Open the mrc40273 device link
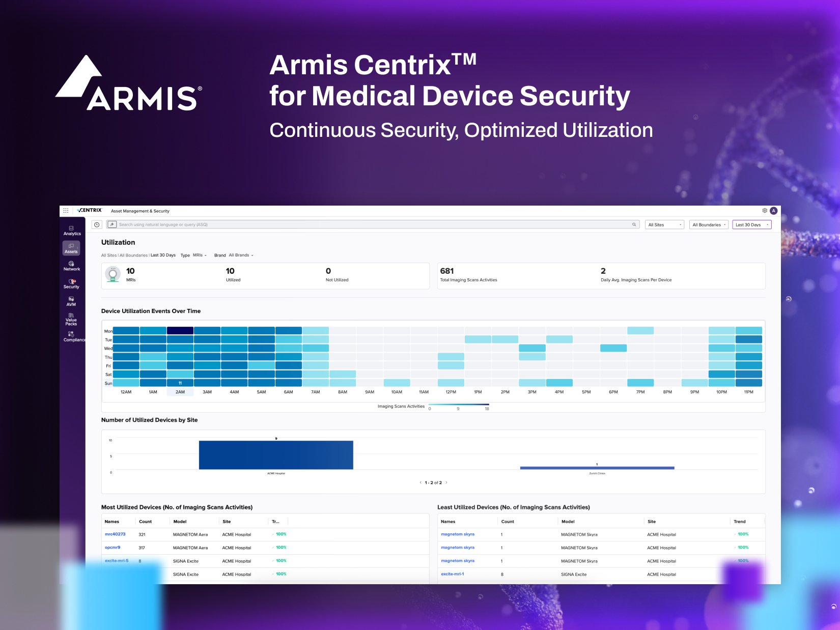840x630 pixels. (115, 534)
